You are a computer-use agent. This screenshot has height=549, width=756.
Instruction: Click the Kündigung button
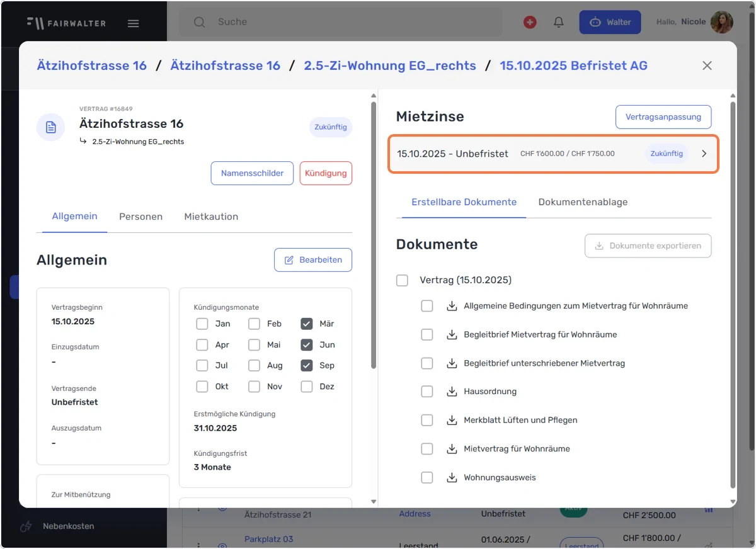point(326,173)
